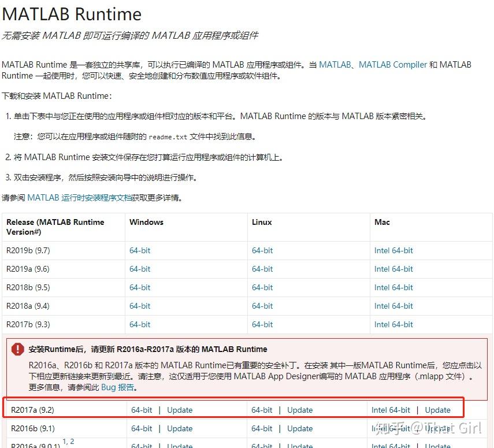494x448 pixels.
Task: Download R2018b (9.5) Mac Intel 64-bit
Action: tap(393, 287)
